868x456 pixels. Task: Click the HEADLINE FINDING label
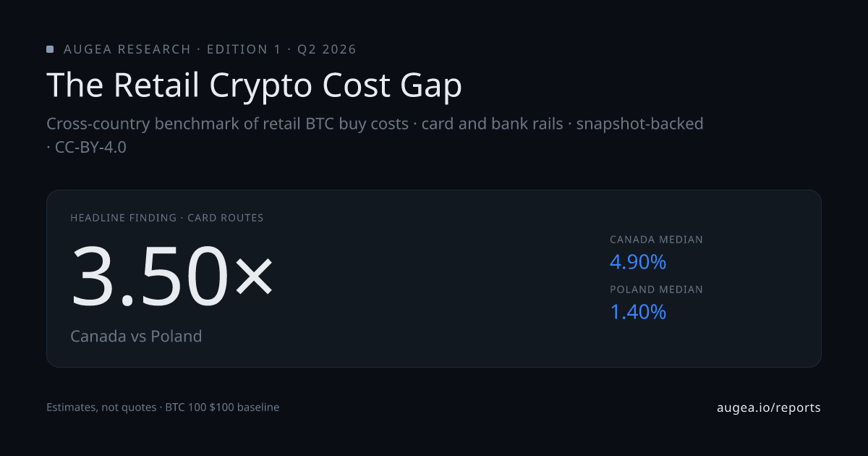[123, 218]
